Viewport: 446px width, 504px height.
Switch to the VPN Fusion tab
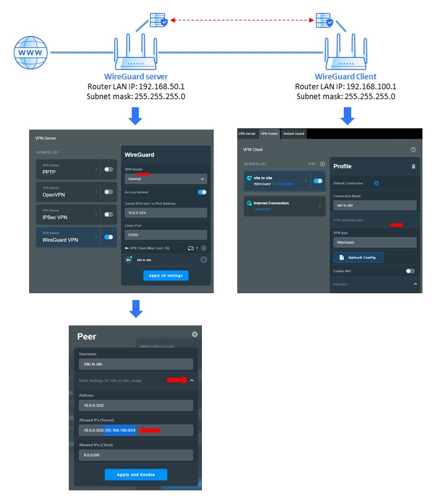point(269,134)
